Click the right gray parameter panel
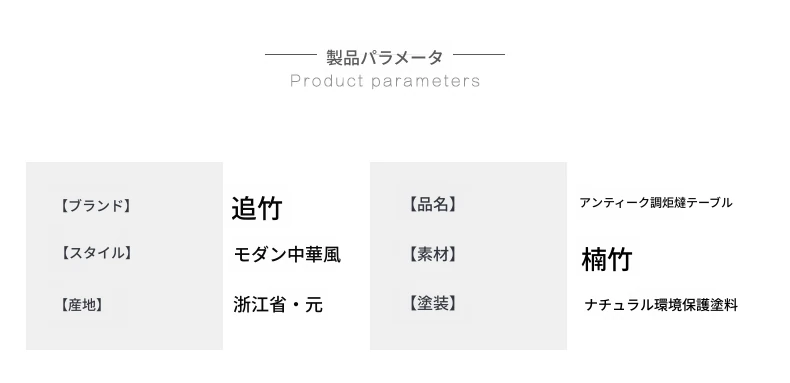The image size is (790, 383). coord(468,256)
